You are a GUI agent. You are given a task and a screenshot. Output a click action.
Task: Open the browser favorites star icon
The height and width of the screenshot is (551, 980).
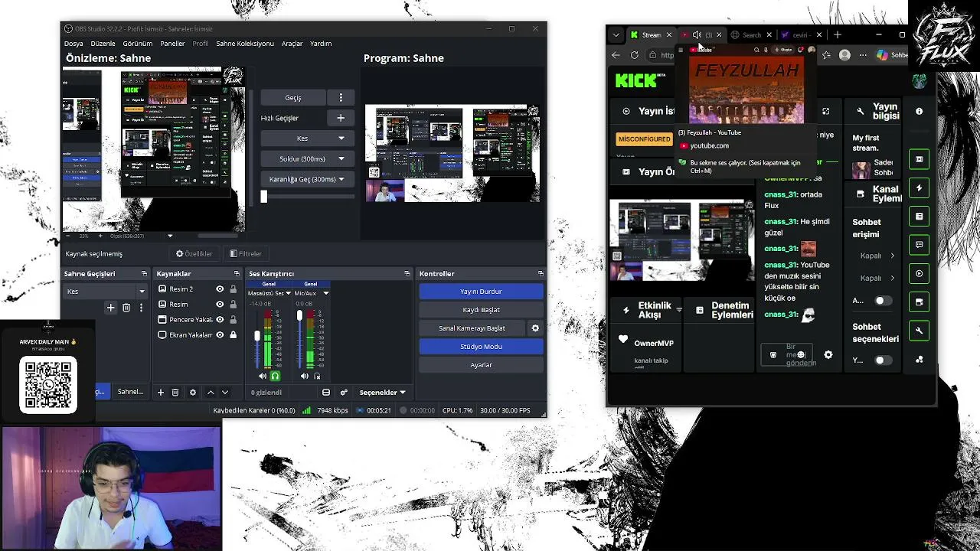point(826,55)
